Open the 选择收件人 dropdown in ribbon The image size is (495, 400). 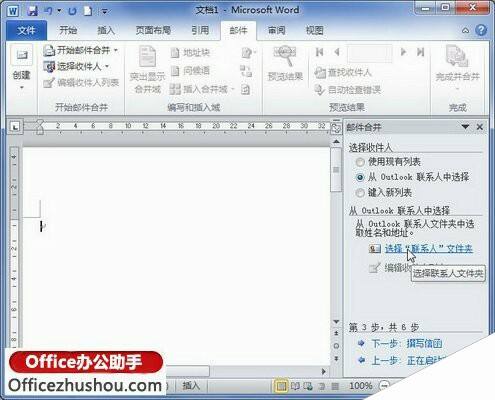(76, 67)
